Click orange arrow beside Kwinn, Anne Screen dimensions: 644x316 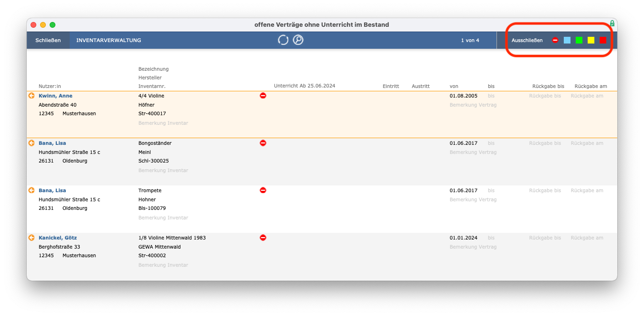pyautogui.click(x=32, y=96)
